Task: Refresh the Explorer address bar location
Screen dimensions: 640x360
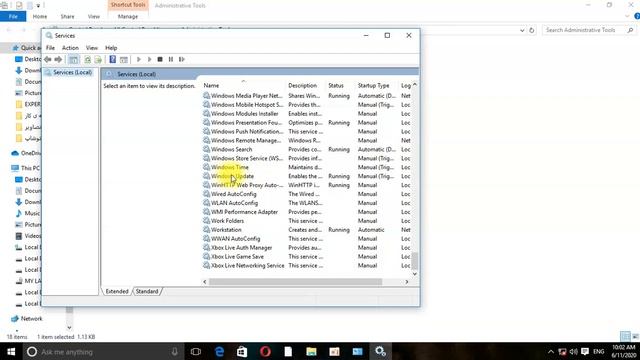Action: click(531, 30)
